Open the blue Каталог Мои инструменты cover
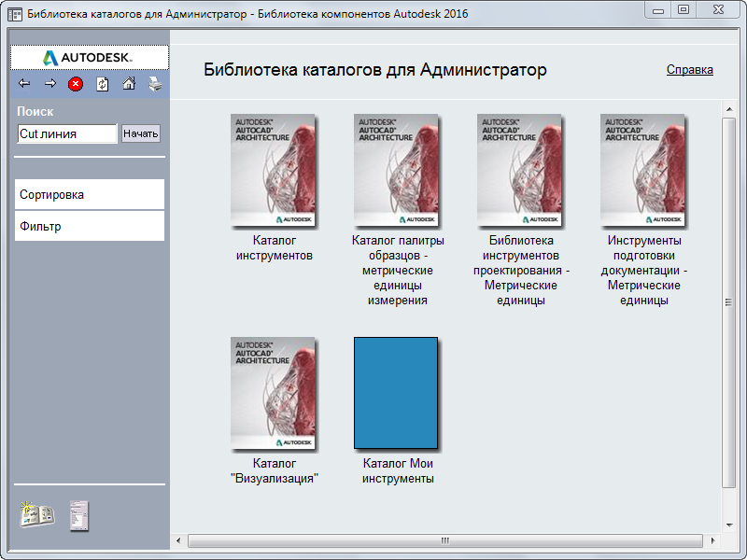 (x=396, y=393)
